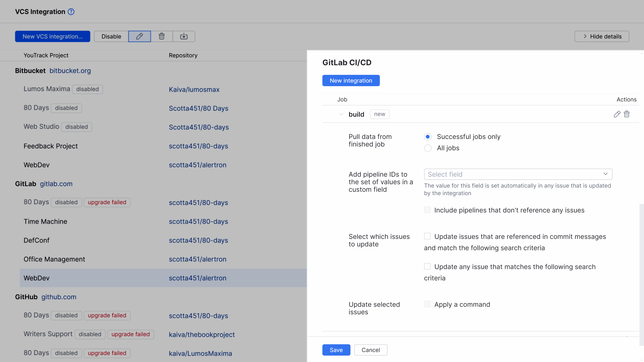Open the github.com link
The height and width of the screenshot is (362, 644).
coord(59,297)
